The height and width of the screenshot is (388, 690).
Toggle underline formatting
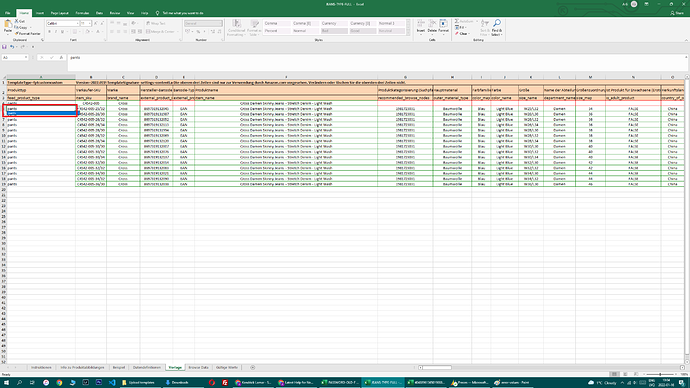[x=62, y=32]
